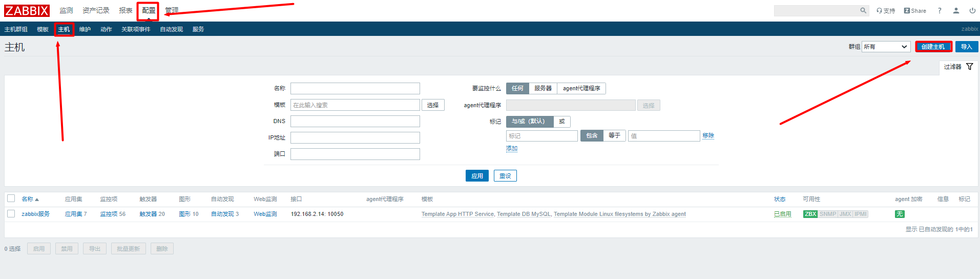Open the 报表 menu

click(x=126, y=10)
